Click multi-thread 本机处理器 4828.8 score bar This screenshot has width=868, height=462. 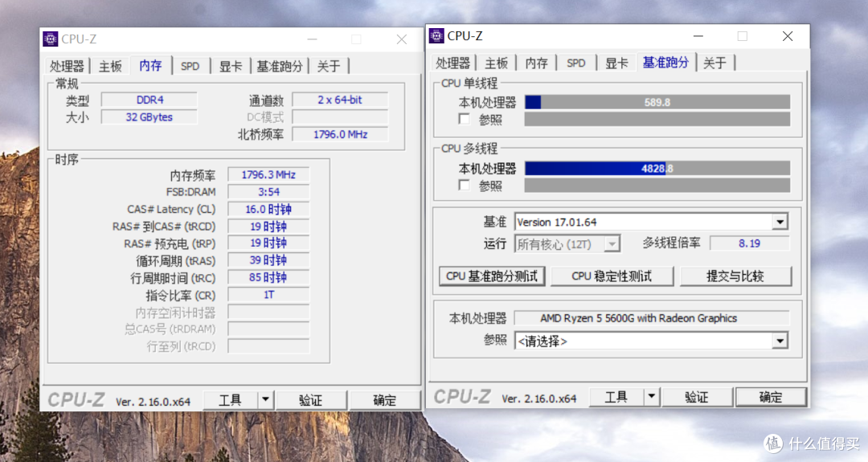point(657,168)
